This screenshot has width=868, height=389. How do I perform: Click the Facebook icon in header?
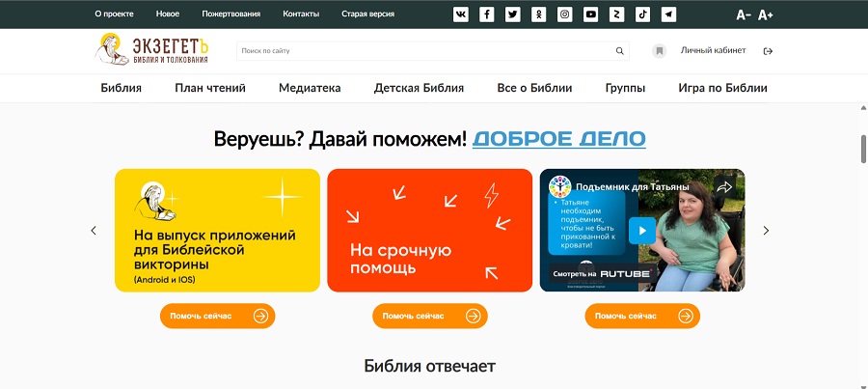[x=487, y=14]
